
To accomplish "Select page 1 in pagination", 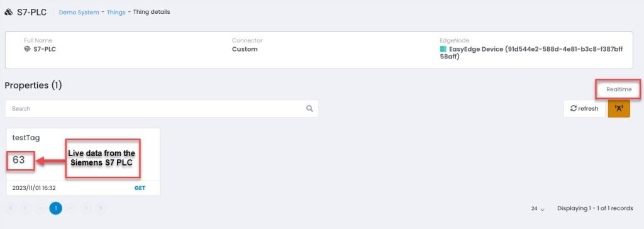I will (56, 208).
